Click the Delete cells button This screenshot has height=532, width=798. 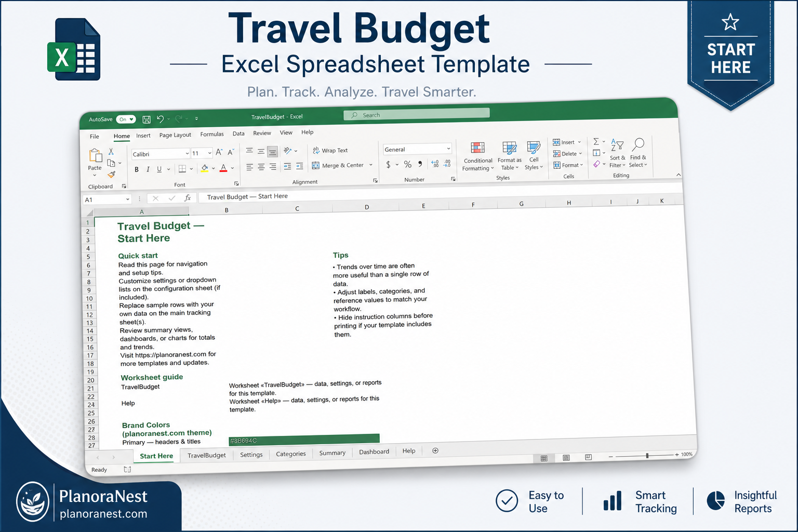tap(568, 154)
